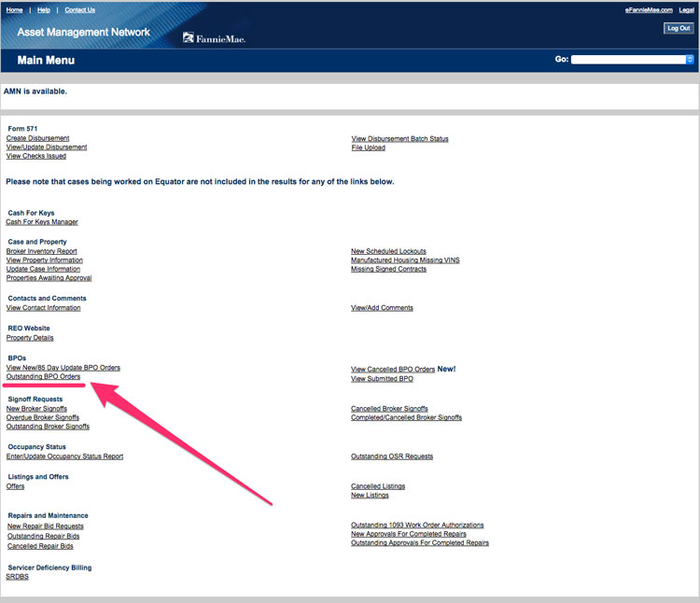Open View/Update Disbursement
Viewport: 700px width, 603px height.
(x=47, y=147)
